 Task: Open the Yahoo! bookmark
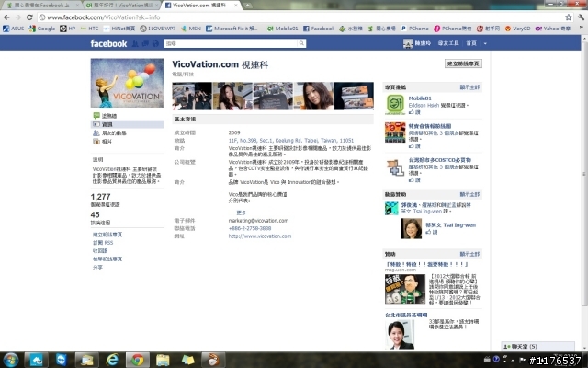click(553, 29)
